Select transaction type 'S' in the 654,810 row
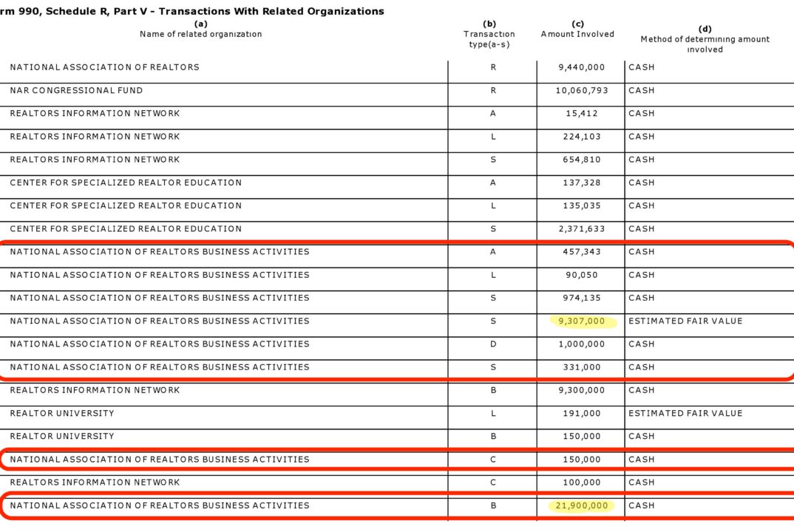Viewport: 794px width, 532px height. (493, 160)
